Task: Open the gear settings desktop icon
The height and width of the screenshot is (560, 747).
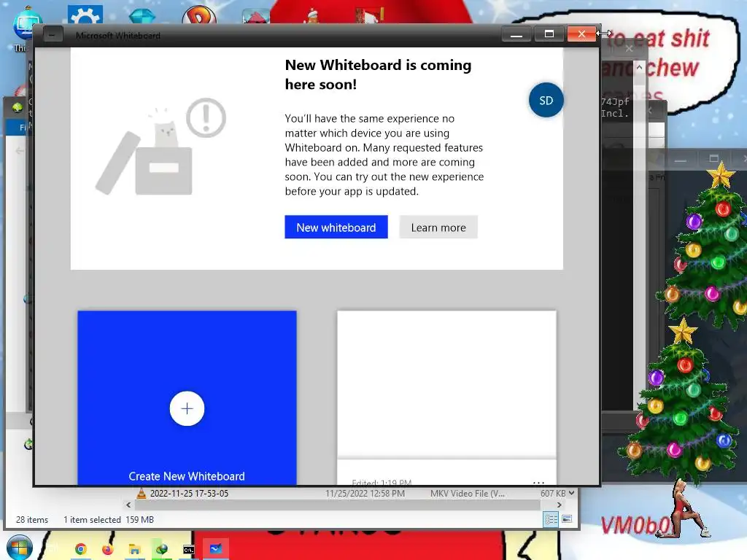Action: pyautogui.click(x=85, y=15)
